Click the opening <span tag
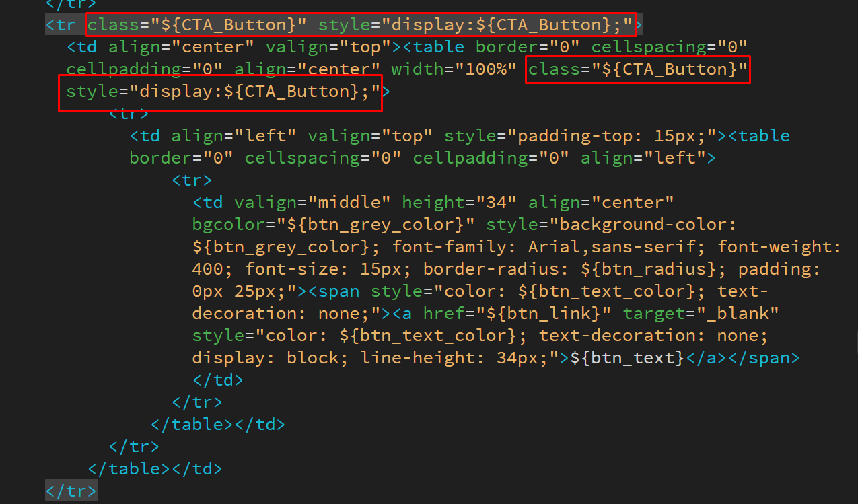Image resolution: width=858 pixels, height=504 pixels. (338, 291)
